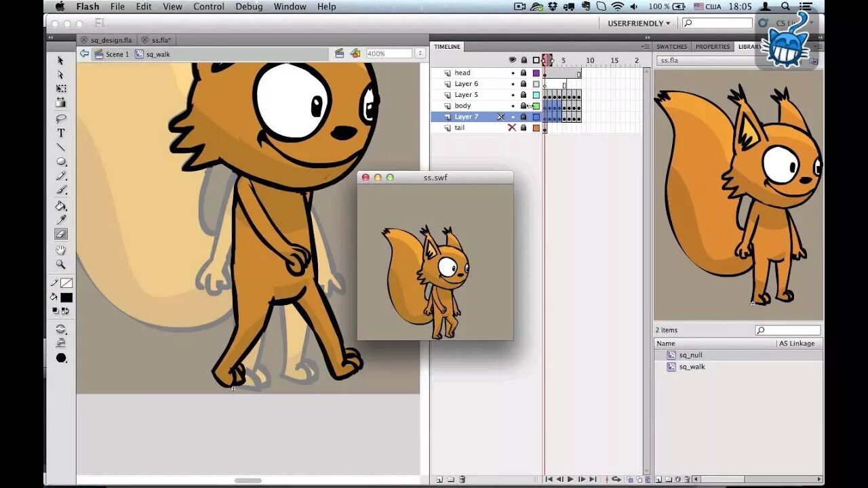Open the Control menu

209,7
